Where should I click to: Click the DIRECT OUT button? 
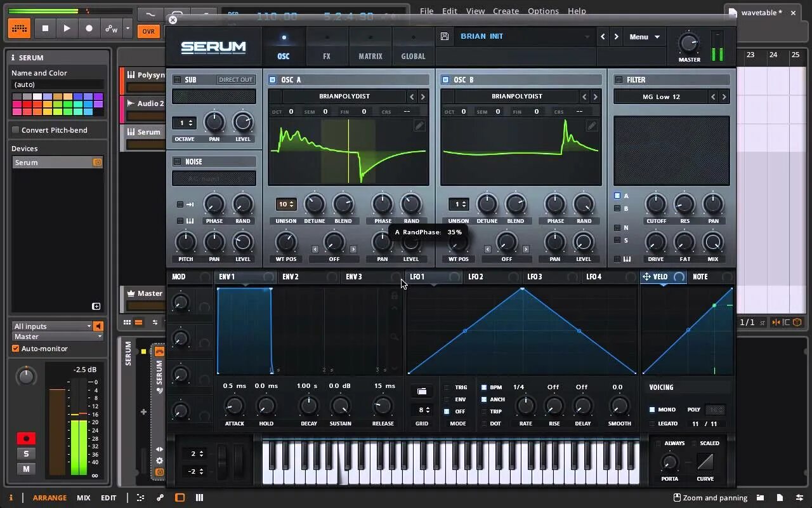(x=235, y=79)
